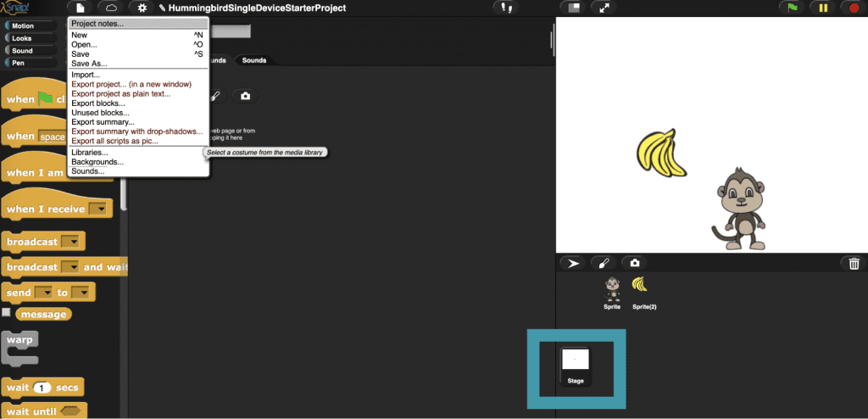Open first dropdown in the send block
This screenshot has height=419, width=868.
43,293
